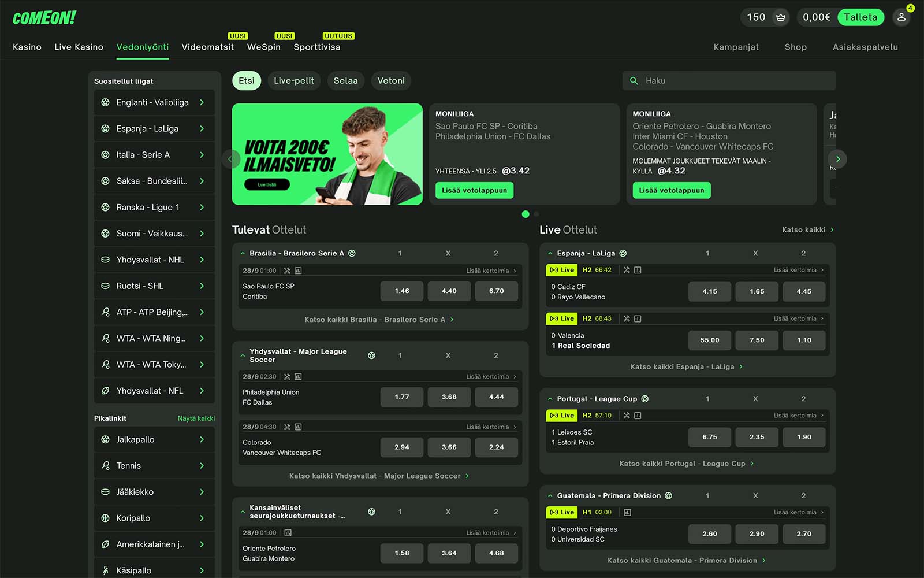Select odds 55.00 for Valencia win
Screen dimensions: 924x578
pos(710,340)
